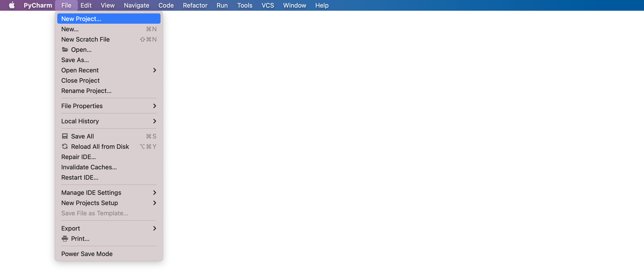Close the File menu via its title
The width and height of the screenshot is (644, 273).
(66, 5)
